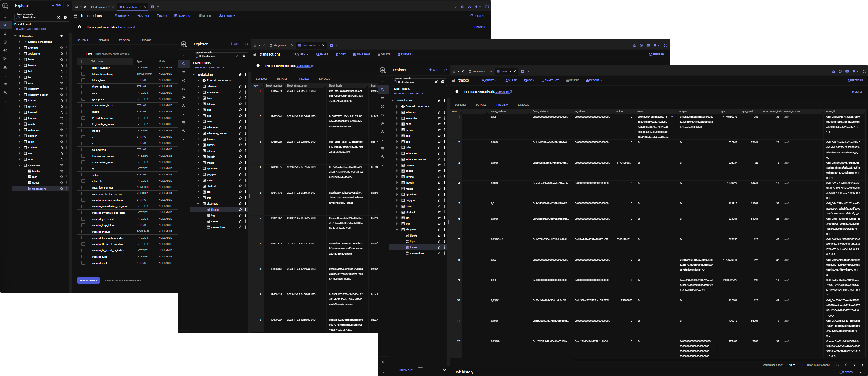Take a Snapshot of the transactions table
Image resolution: width=868 pixels, height=376 pixels.
pyautogui.click(x=183, y=15)
